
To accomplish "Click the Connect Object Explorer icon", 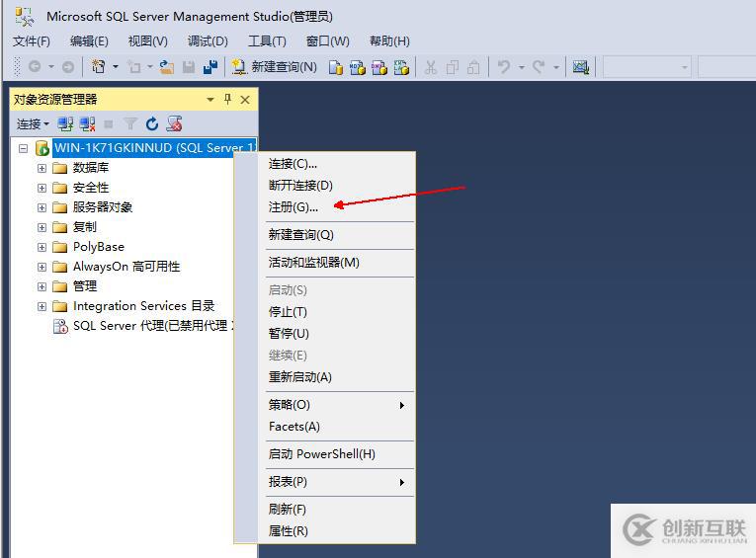I will (65, 124).
